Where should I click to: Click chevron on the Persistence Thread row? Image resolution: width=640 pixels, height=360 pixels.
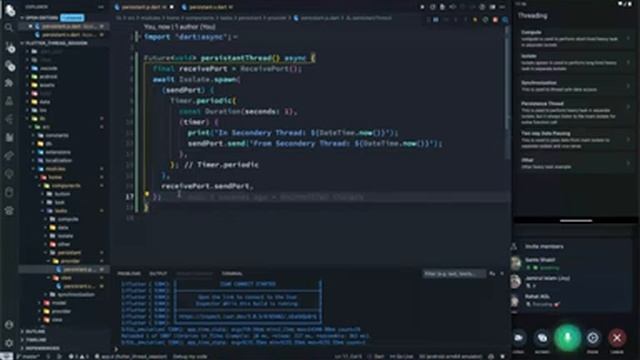(629, 107)
